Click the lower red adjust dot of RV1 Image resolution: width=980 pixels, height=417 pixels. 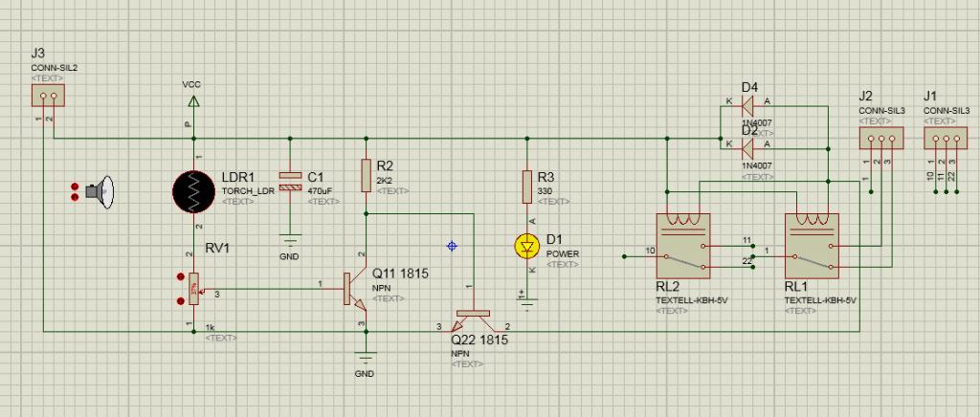[181, 301]
